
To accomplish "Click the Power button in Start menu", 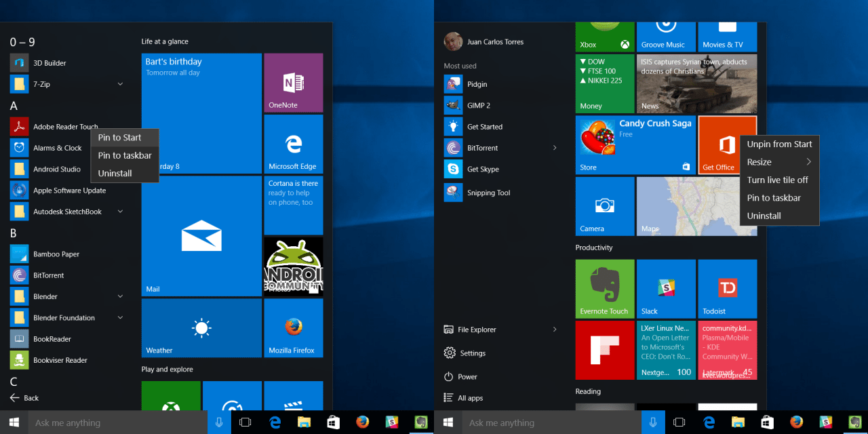I will click(461, 376).
